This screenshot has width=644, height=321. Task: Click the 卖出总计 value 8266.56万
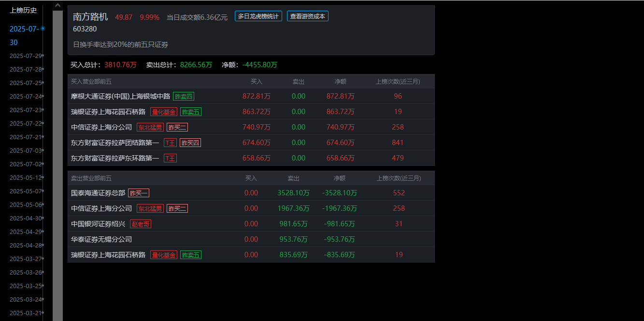click(x=196, y=65)
